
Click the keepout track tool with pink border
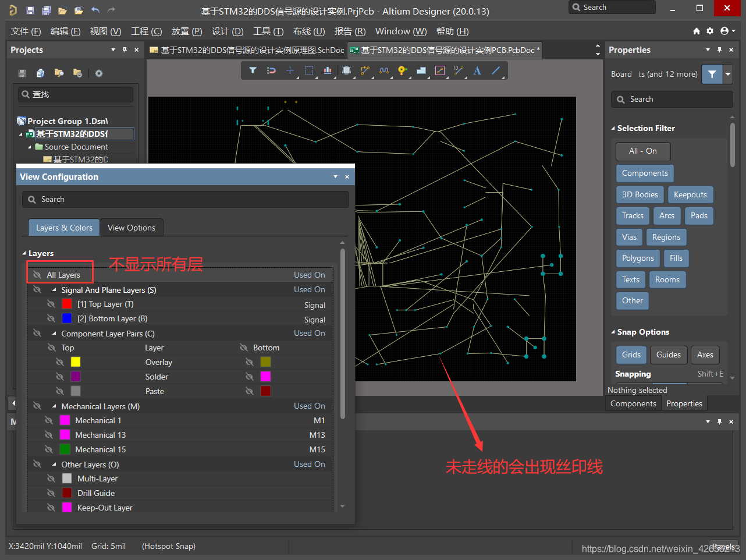440,70
